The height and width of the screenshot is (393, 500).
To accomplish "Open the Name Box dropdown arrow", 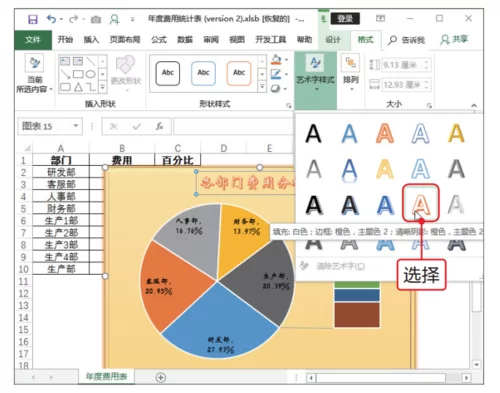I will point(76,126).
